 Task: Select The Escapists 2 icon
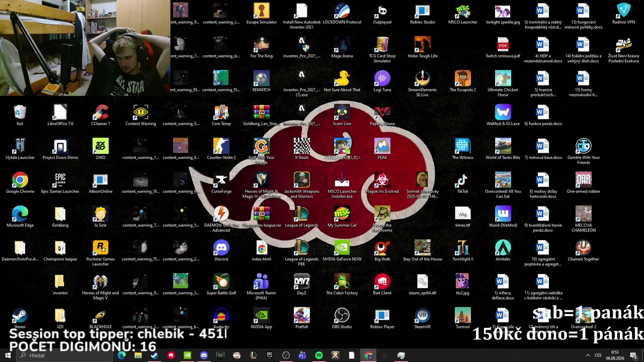462,78
